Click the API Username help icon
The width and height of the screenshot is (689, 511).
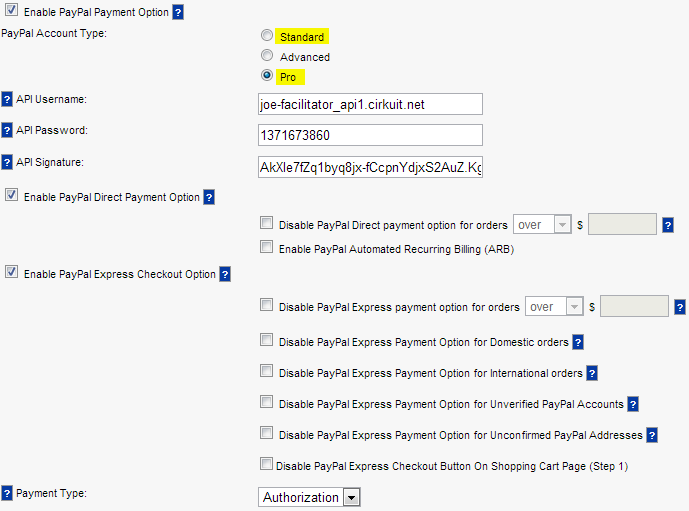pos(7,99)
